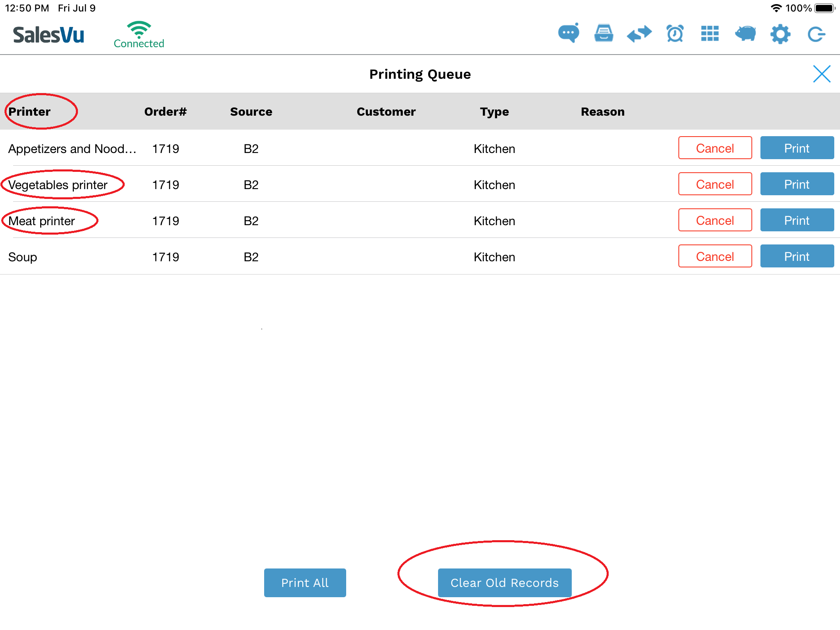
Task: Print the Meat printer job
Action: click(x=797, y=220)
